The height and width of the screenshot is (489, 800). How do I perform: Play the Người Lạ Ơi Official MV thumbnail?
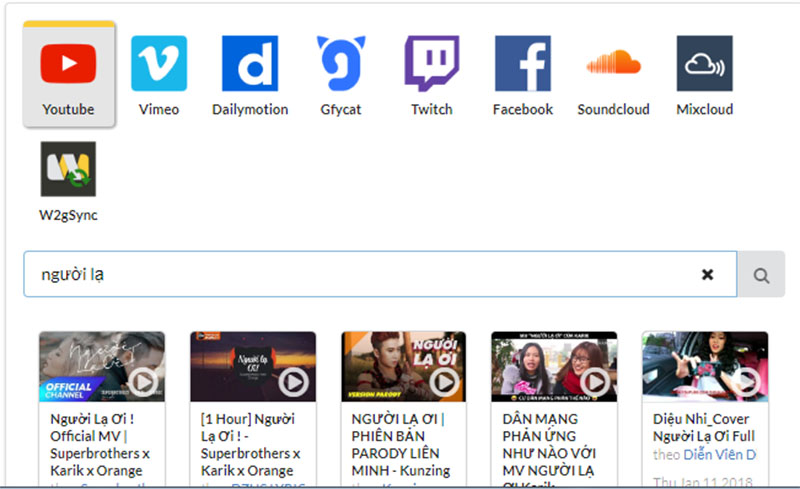(102, 366)
